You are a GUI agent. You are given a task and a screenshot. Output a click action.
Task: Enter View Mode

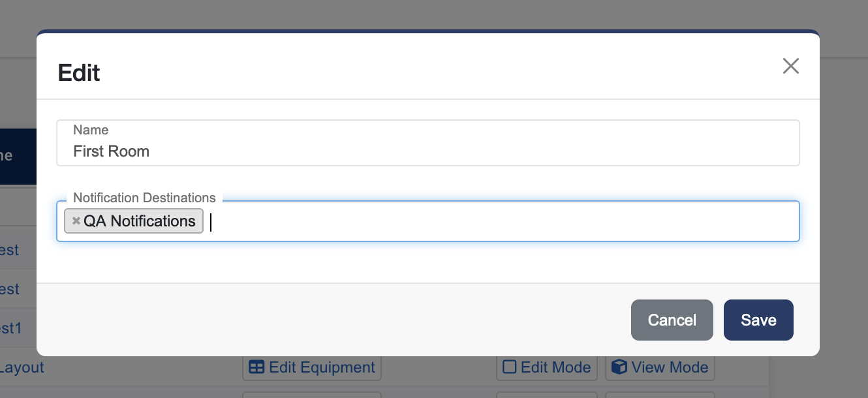click(x=659, y=367)
